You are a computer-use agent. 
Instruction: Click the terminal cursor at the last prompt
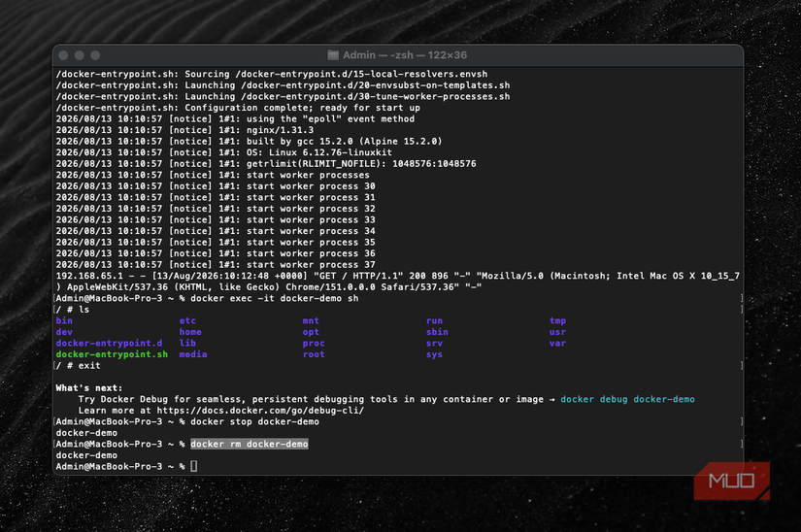[193, 466]
